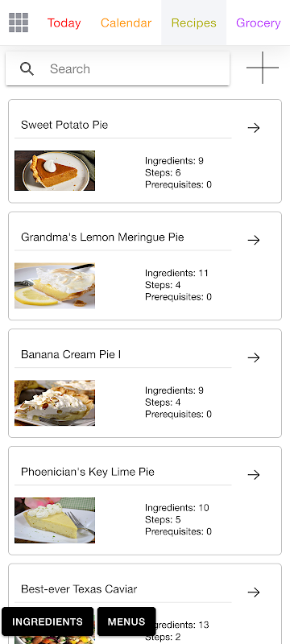The width and height of the screenshot is (290, 644).
Task: Select the Lemon Meringue Pie photo
Action: 55,286
